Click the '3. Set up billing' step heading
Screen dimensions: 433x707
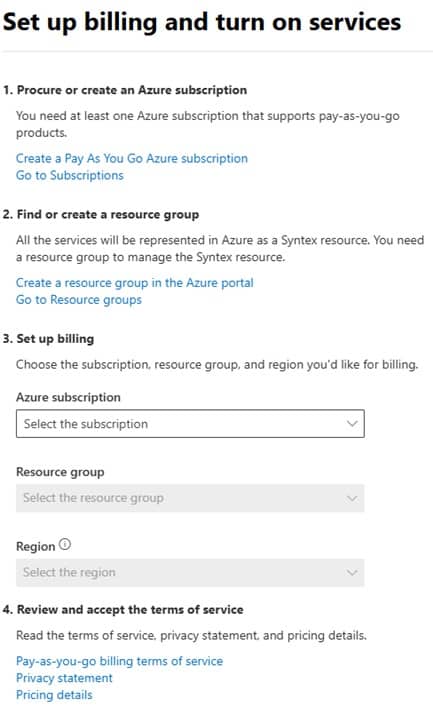click(48, 339)
